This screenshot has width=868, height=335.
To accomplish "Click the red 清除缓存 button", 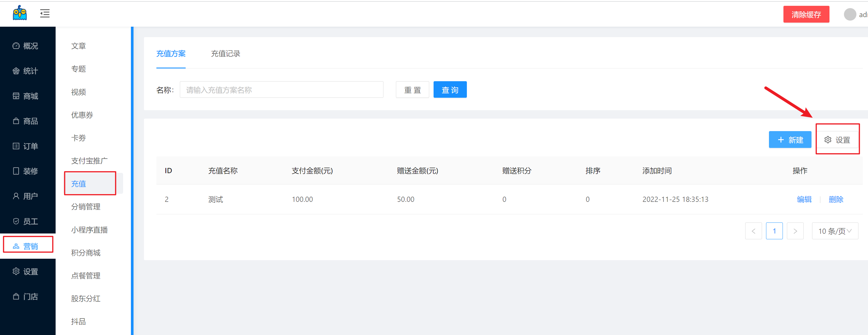I will (x=806, y=15).
